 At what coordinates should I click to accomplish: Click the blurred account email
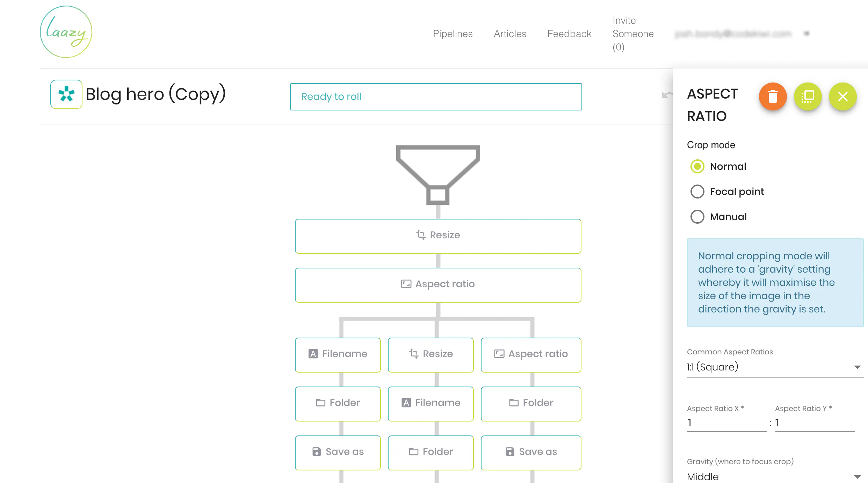click(733, 34)
